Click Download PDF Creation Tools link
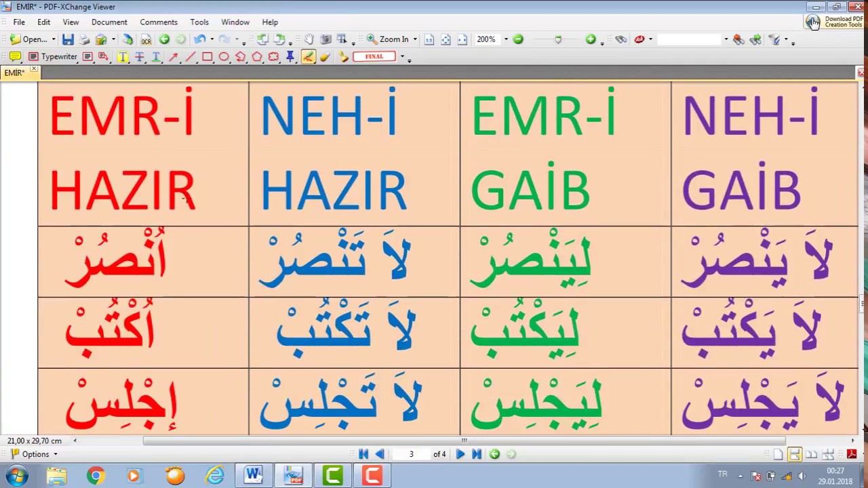 click(x=834, y=22)
